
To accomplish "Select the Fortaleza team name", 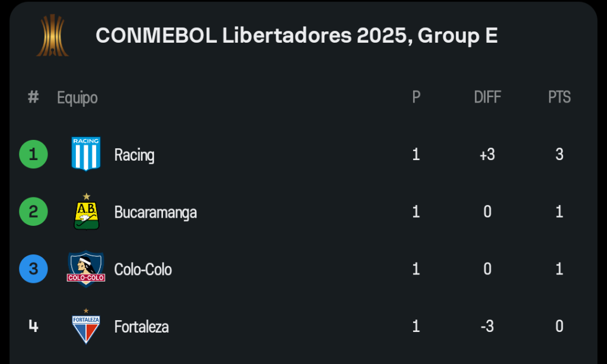I will [x=142, y=327].
